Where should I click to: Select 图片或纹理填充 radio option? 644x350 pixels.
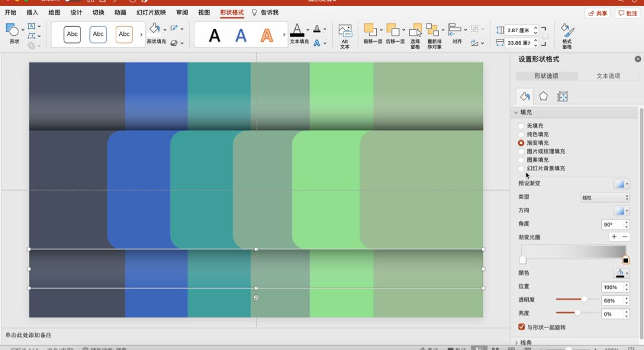(521, 151)
